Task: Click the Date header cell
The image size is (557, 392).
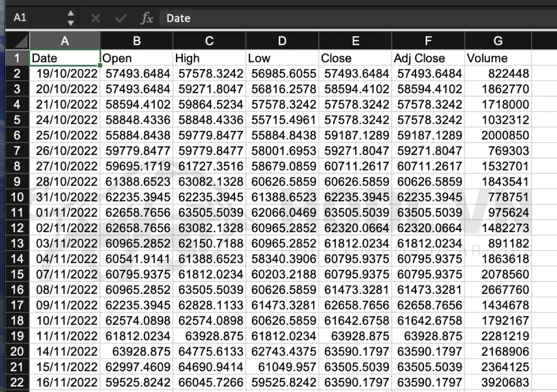Action: tap(65, 57)
